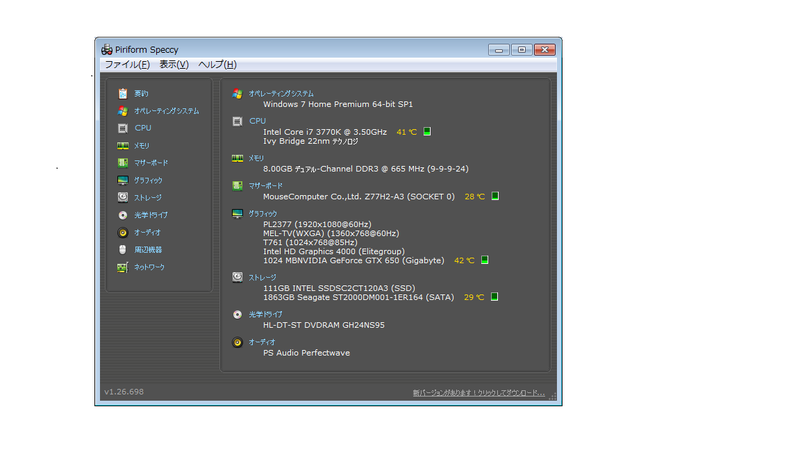800x450 pixels.
Task: Open the グラフィック heading link in summary
Action: pyautogui.click(x=263, y=213)
